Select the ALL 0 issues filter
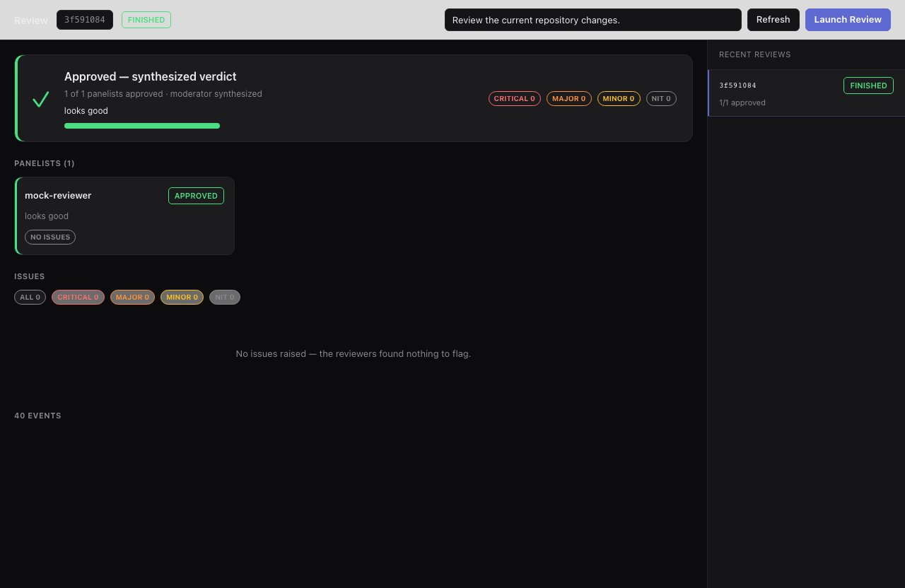 tap(30, 298)
